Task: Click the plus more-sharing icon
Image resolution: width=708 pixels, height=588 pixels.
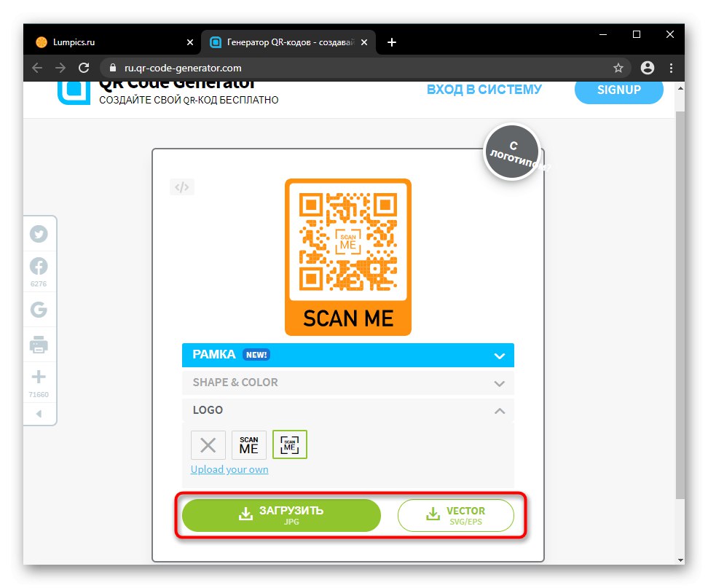Action: point(39,377)
